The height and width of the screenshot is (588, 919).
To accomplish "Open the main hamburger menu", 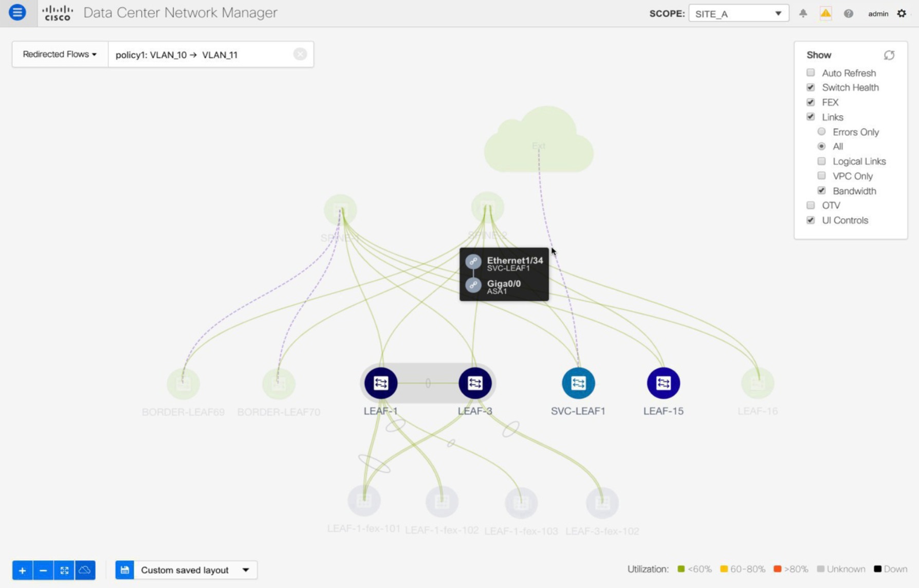I will pyautogui.click(x=17, y=12).
